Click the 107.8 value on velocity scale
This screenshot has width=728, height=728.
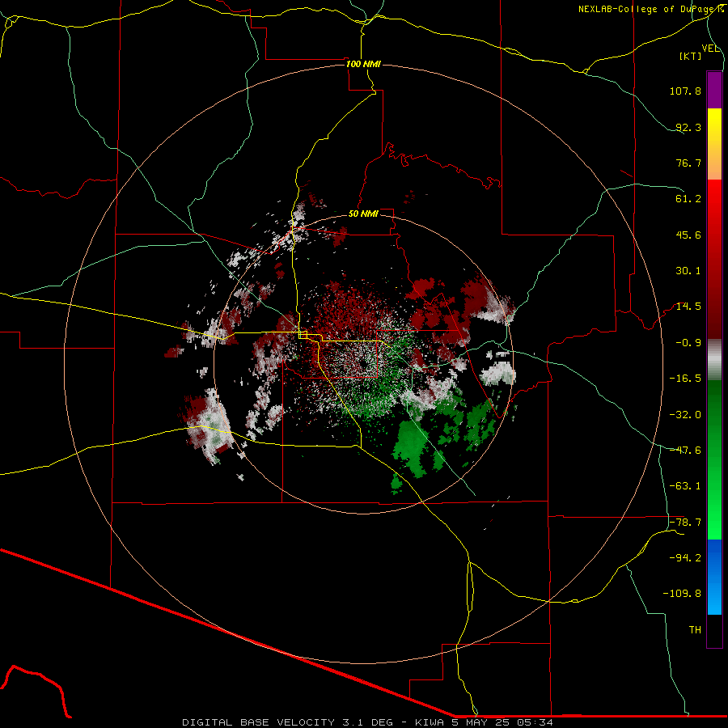pyautogui.click(x=685, y=91)
